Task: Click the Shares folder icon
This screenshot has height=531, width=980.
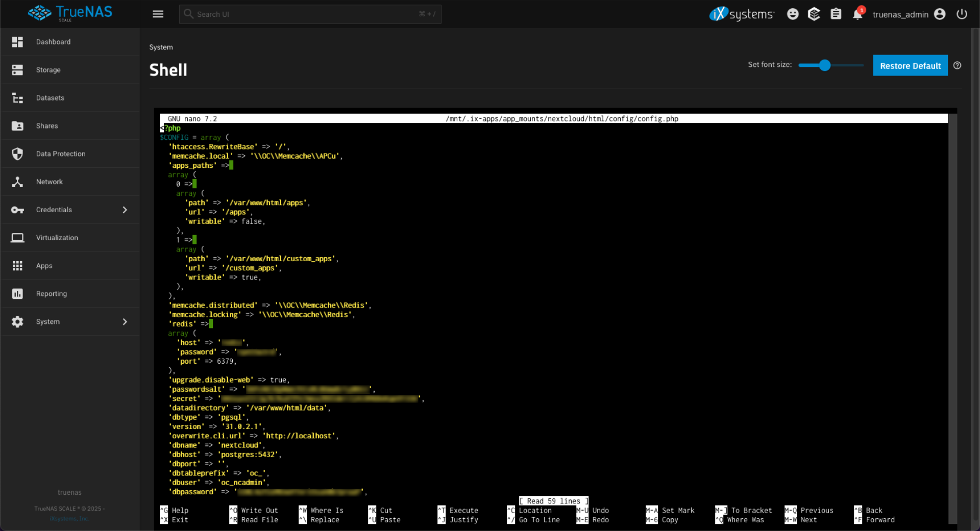Action: tap(17, 126)
